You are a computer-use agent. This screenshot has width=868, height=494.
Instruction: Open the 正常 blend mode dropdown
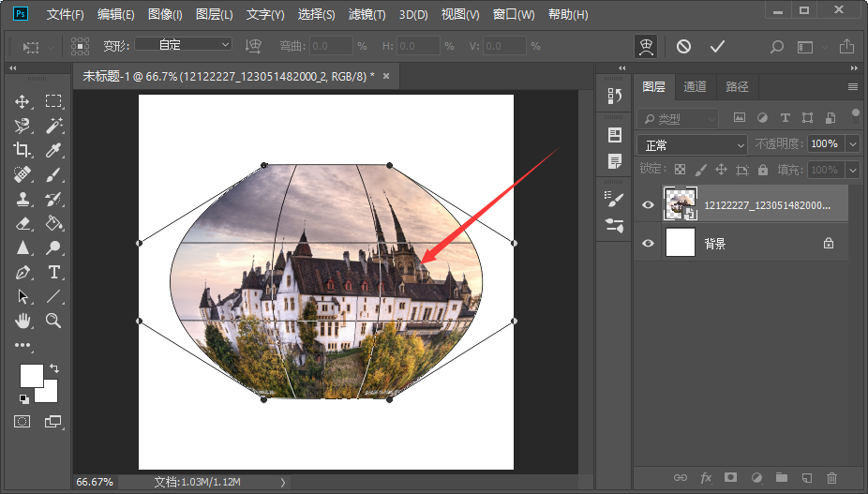692,145
